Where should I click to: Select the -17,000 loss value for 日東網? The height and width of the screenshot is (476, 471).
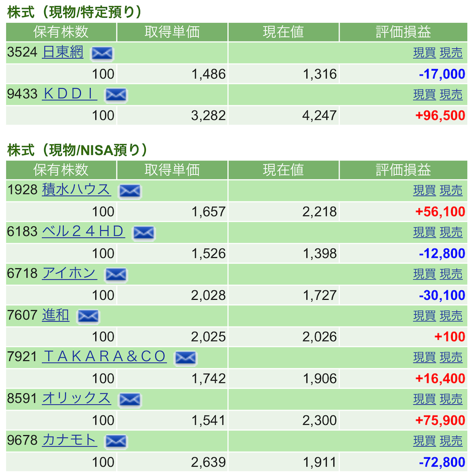click(x=442, y=74)
